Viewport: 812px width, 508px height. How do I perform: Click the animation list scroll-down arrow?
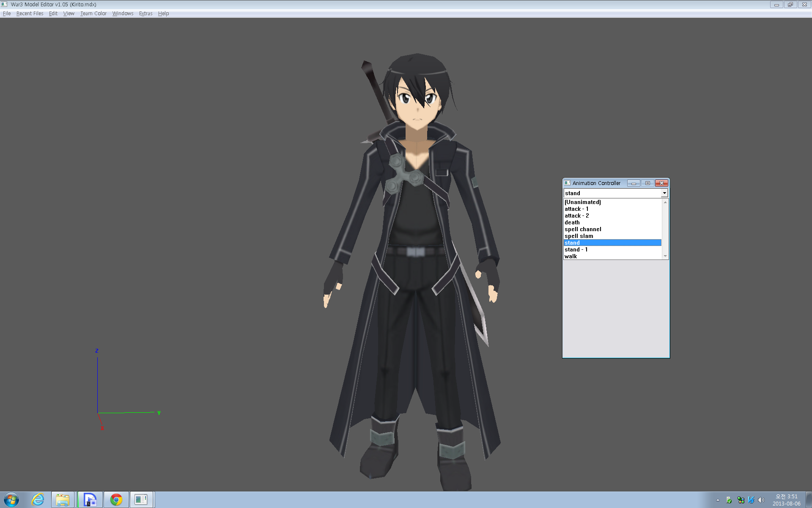(x=665, y=256)
